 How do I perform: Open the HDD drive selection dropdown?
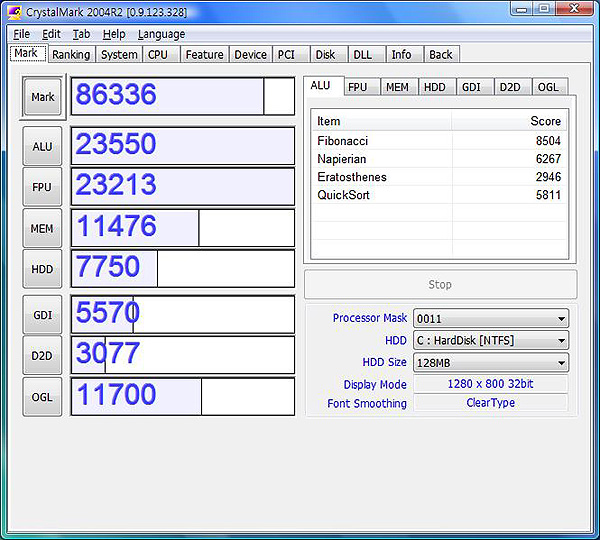tap(491, 340)
